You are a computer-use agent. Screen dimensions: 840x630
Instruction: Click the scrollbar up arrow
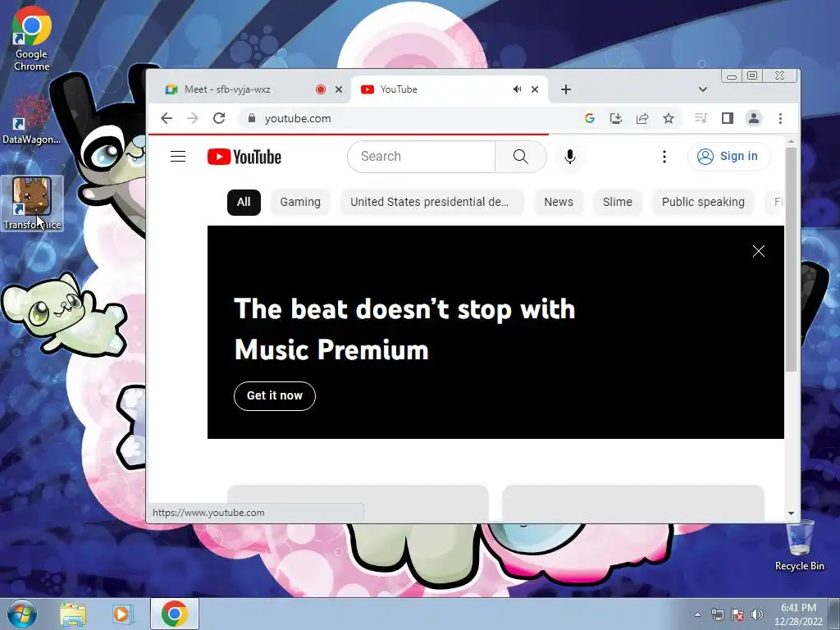click(791, 141)
